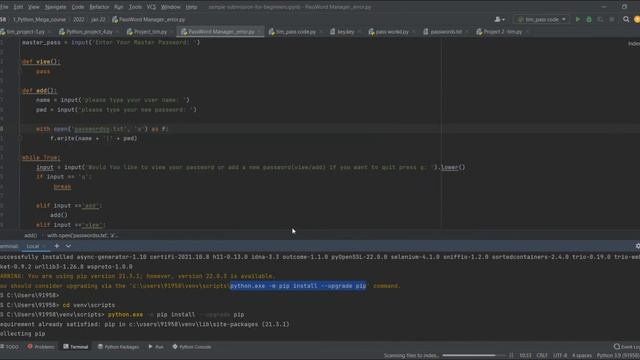640x360 pixels.
Task: Open the Event Log icon
Action: 616,347
